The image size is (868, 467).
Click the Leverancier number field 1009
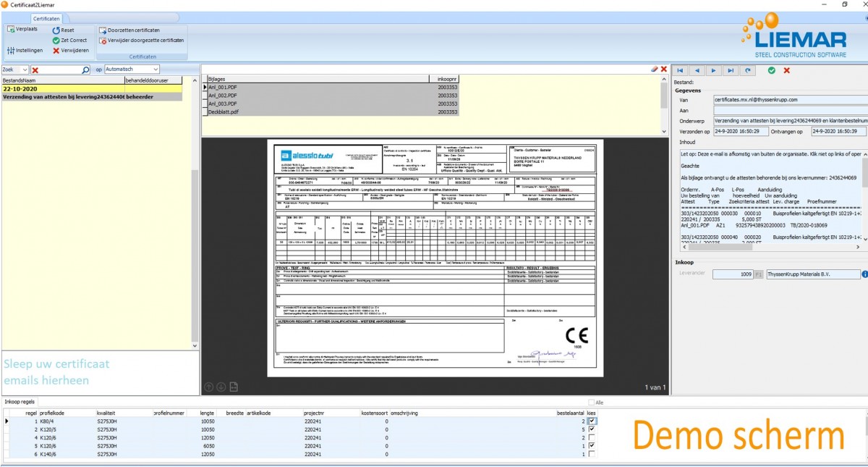pos(732,274)
